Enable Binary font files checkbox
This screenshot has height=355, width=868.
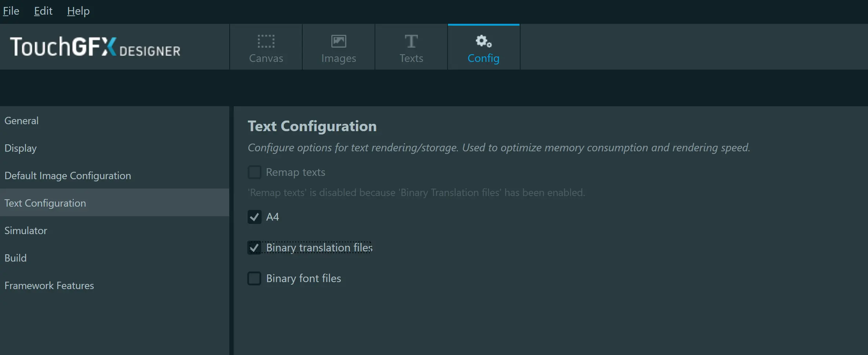click(x=254, y=278)
